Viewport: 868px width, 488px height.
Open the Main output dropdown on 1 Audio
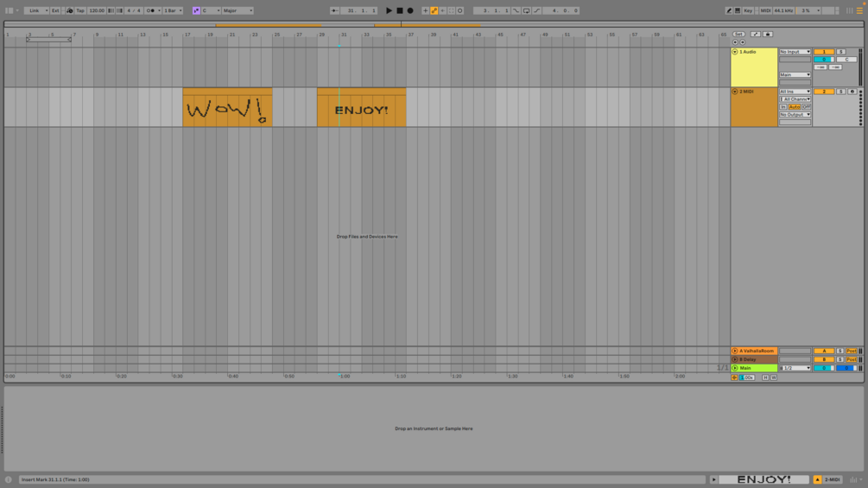pyautogui.click(x=795, y=74)
